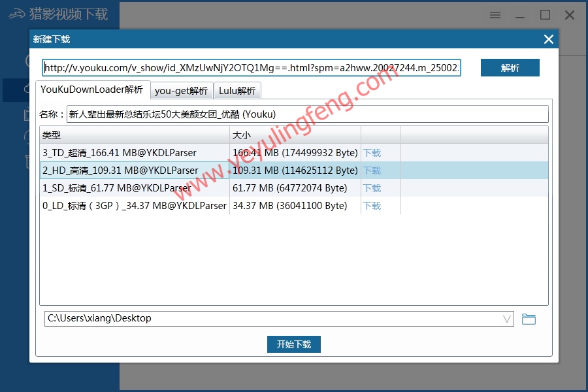Click the 大小 column header
The width and height of the screenshot is (588, 392).
click(x=295, y=135)
